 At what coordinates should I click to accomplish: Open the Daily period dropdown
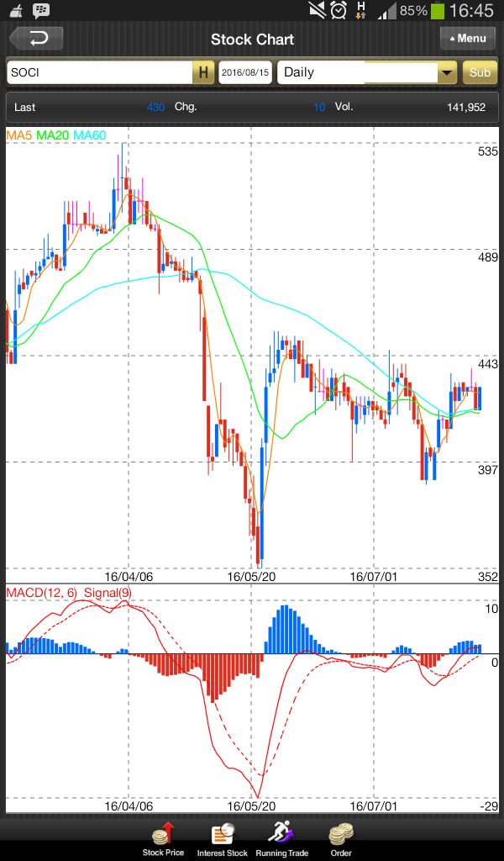[x=367, y=72]
